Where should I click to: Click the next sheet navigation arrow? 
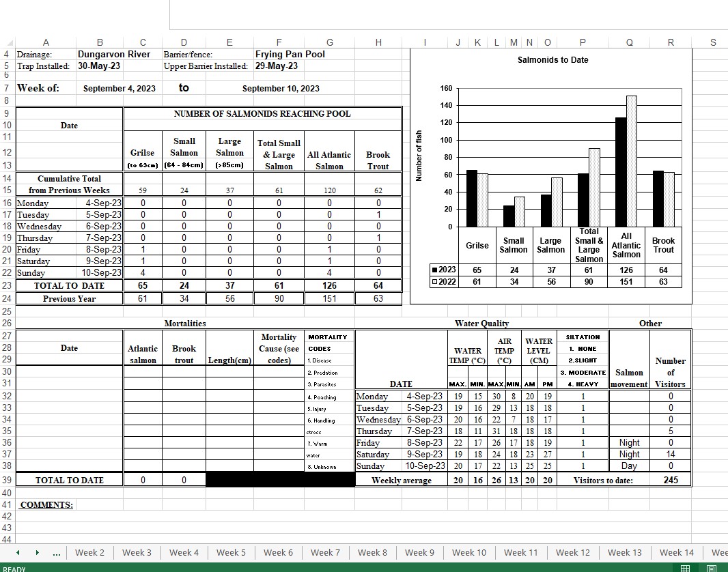click(x=37, y=552)
